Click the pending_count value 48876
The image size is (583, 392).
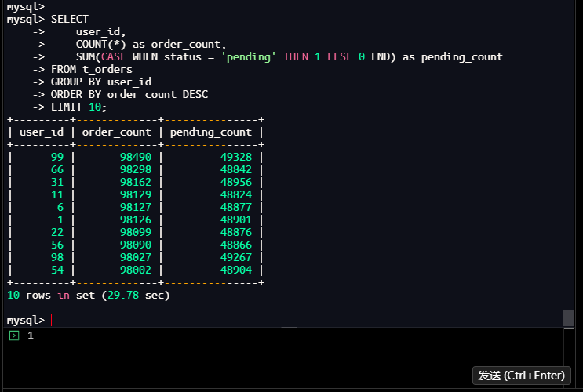pos(236,233)
